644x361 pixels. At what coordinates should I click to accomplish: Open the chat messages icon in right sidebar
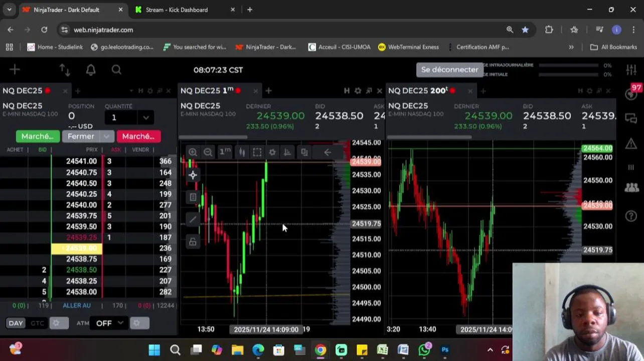coord(631,118)
